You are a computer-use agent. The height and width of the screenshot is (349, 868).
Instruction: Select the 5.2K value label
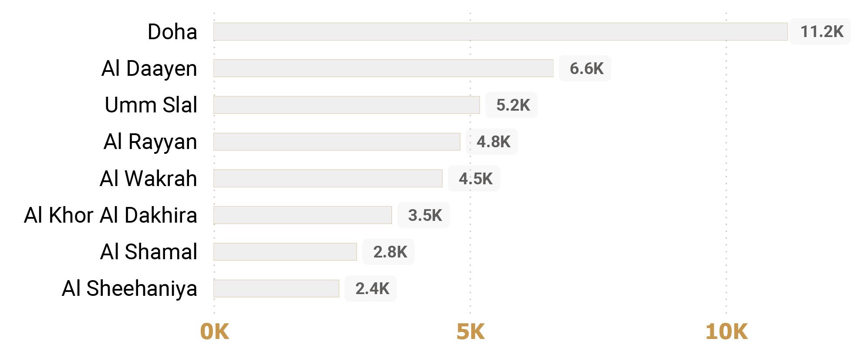[x=513, y=105]
